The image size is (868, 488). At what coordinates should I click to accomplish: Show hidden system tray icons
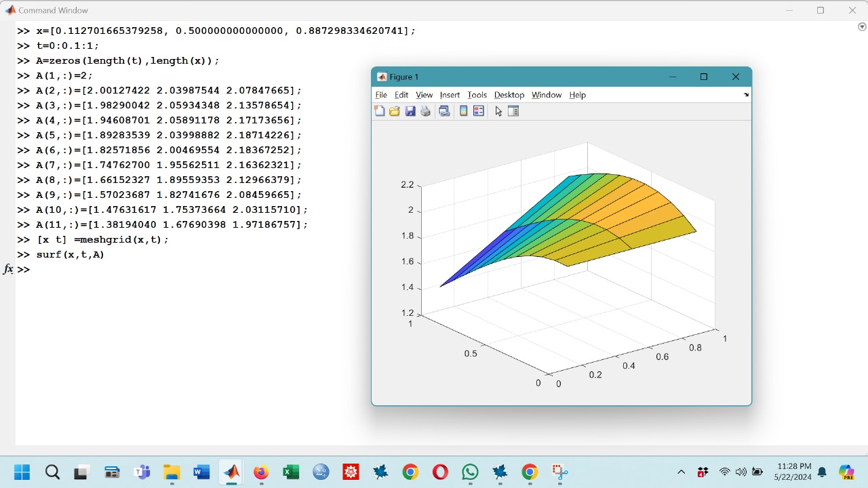pos(682,472)
